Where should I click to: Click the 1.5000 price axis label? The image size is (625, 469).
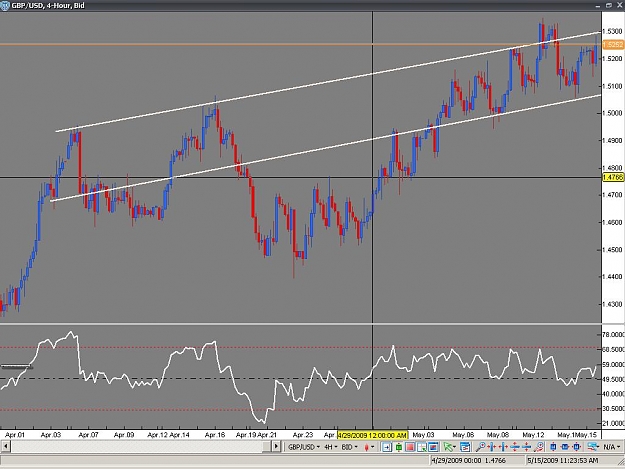(x=612, y=113)
